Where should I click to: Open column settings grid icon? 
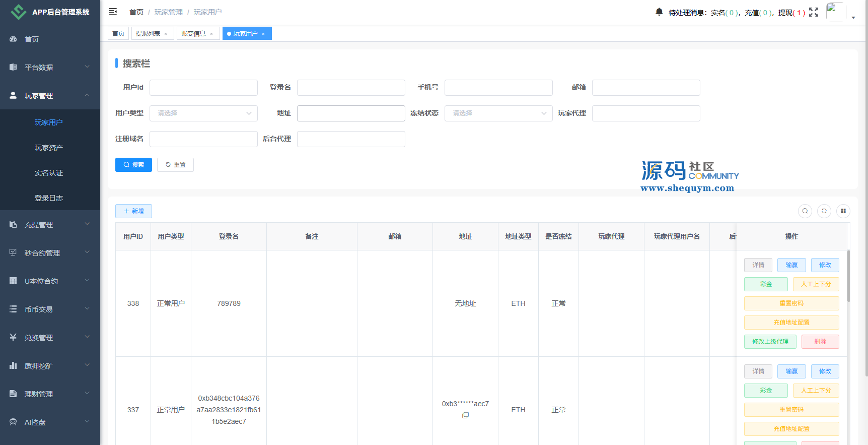click(843, 211)
